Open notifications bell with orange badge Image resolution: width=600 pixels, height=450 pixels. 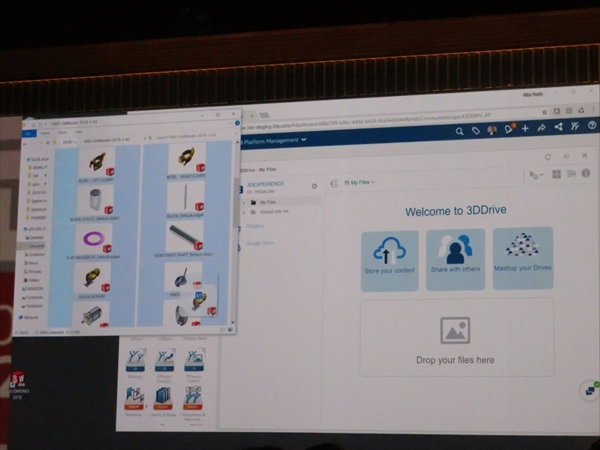(x=509, y=129)
